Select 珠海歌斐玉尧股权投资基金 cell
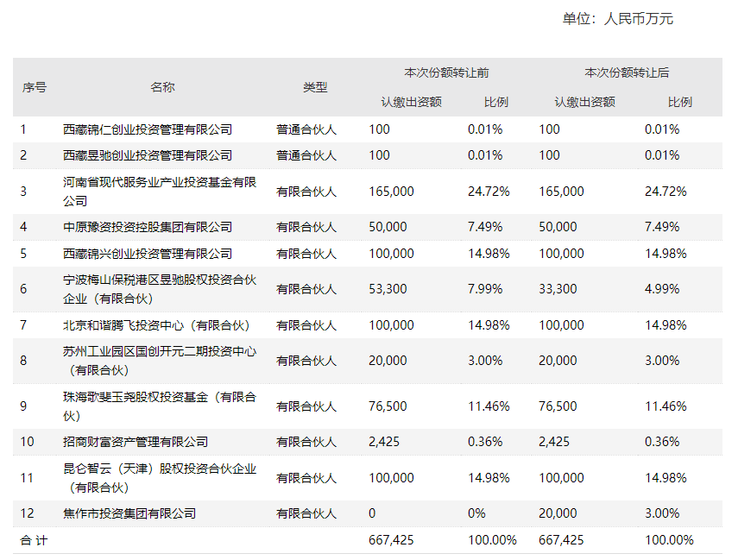This screenshot has width=738, height=560. 160,406
